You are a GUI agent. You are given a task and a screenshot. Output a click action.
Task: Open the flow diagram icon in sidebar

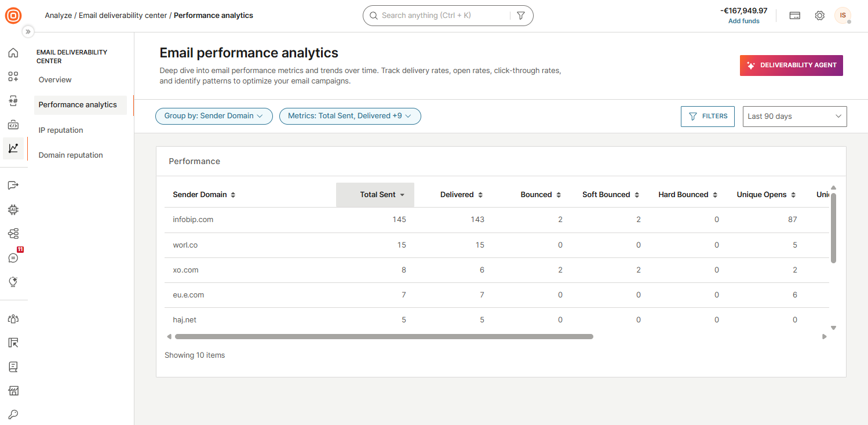13,234
